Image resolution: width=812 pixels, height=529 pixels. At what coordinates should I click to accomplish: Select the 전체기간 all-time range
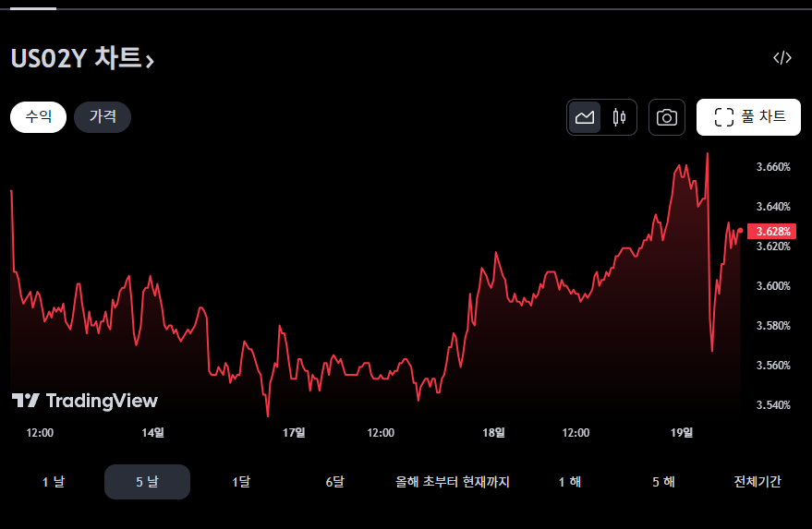click(x=757, y=482)
